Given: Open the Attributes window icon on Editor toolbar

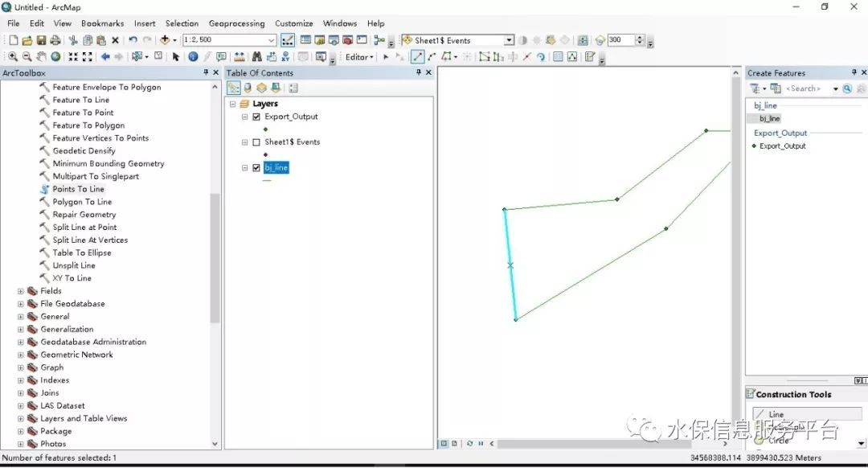Looking at the screenshot, I should (558, 56).
